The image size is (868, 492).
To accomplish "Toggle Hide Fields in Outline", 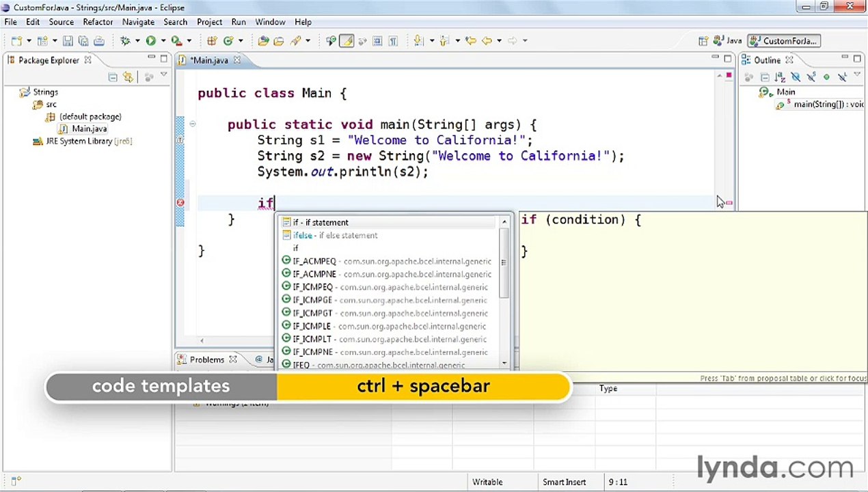I will click(796, 77).
